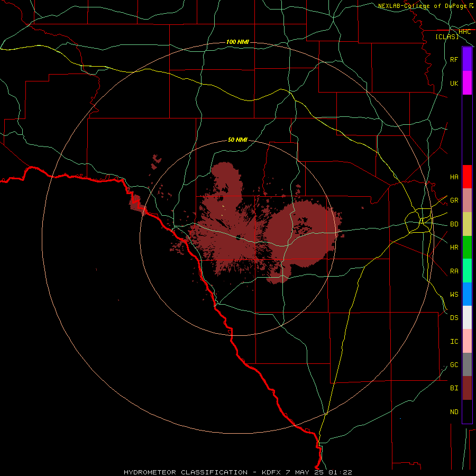Click the RF legend label

point(454,59)
